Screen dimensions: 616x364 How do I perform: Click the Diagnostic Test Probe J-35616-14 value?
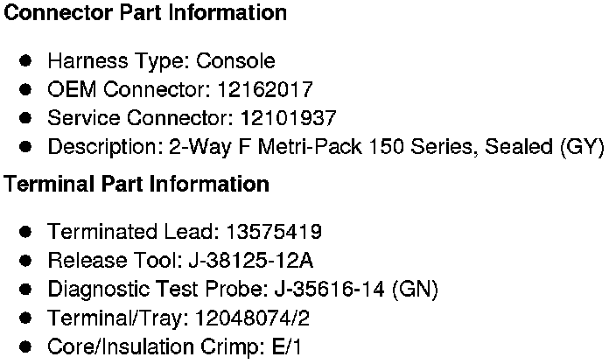point(343,290)
